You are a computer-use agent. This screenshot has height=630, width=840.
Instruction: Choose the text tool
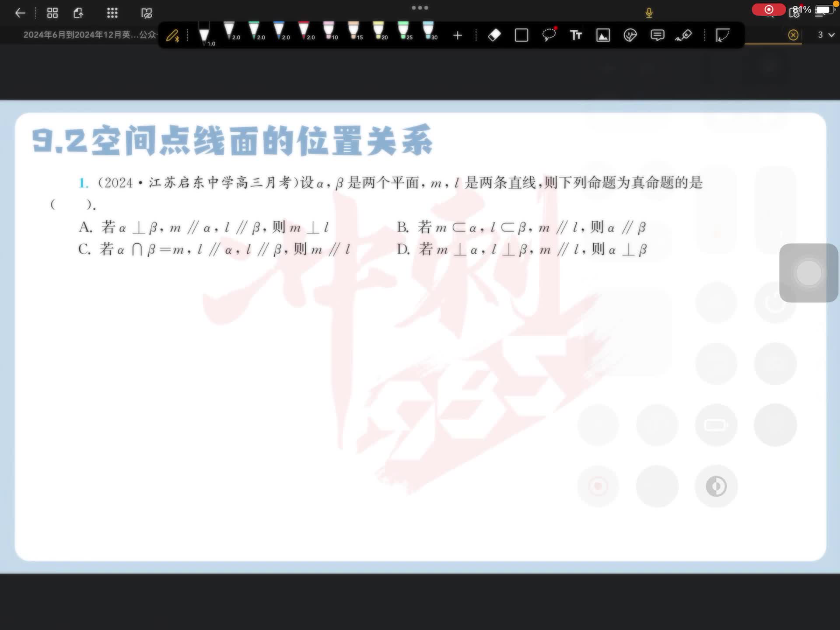[576, 35]
